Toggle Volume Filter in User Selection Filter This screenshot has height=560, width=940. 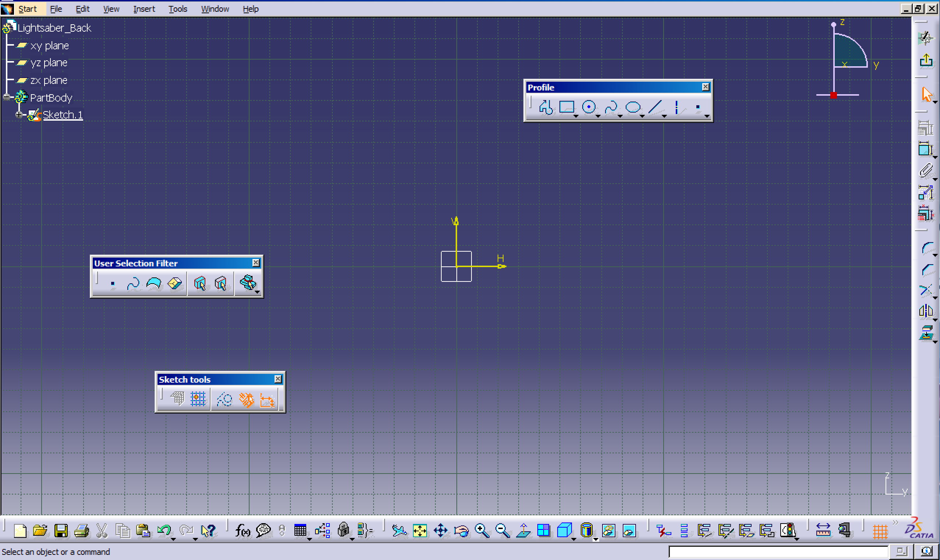(x=175, y=283)
